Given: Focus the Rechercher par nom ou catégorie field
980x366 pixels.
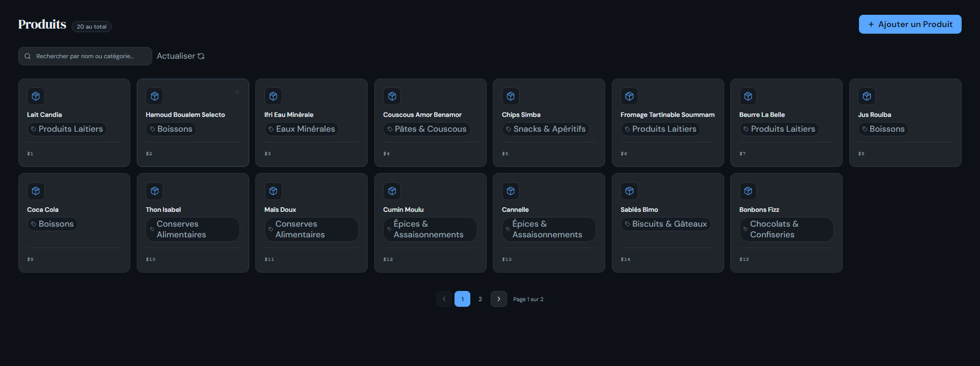Looking at the screenshot, I should click(85, 56).
